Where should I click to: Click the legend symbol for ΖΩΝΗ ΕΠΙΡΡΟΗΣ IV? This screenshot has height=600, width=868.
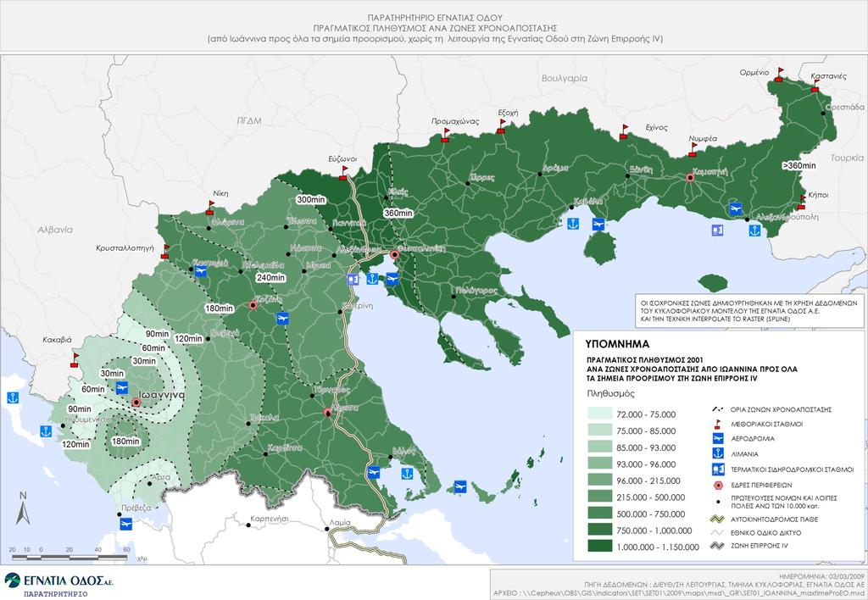click(x=717, y=546)
